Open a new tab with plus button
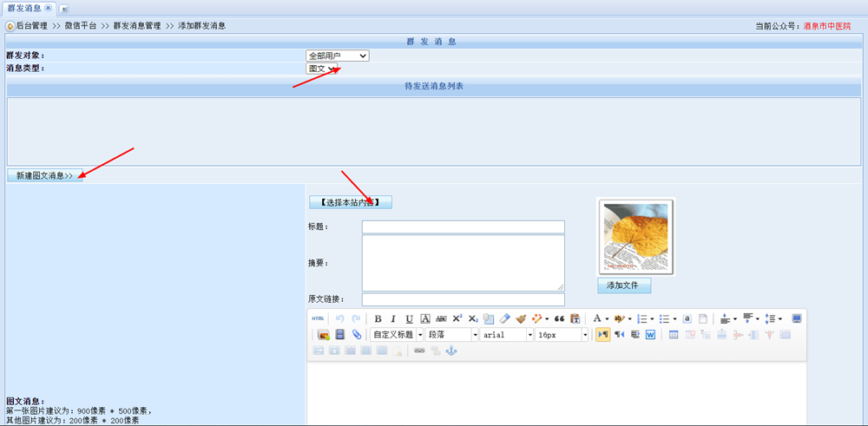The height and width of the screenshot is (426, 868). click(x=64, y=9)
